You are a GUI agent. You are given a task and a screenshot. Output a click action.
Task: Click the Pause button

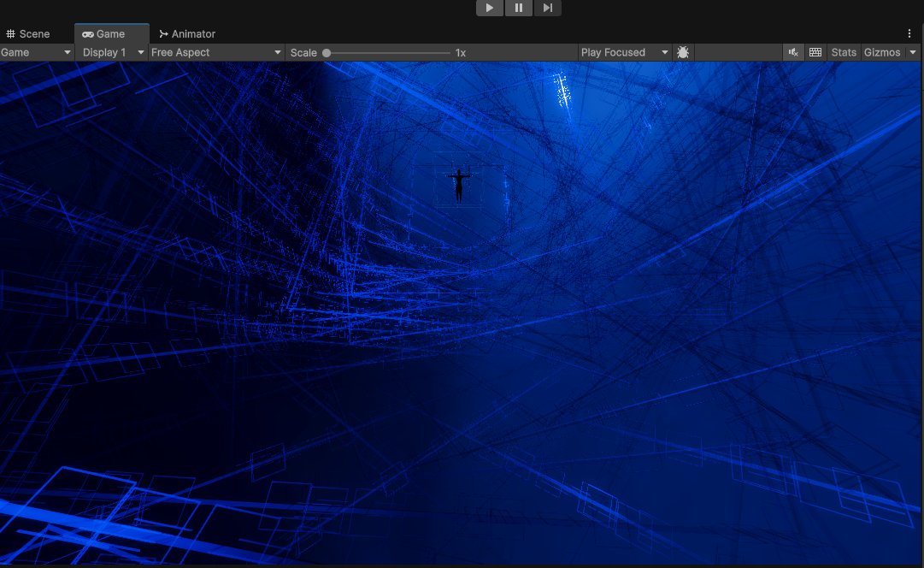(x=519, y=8)
